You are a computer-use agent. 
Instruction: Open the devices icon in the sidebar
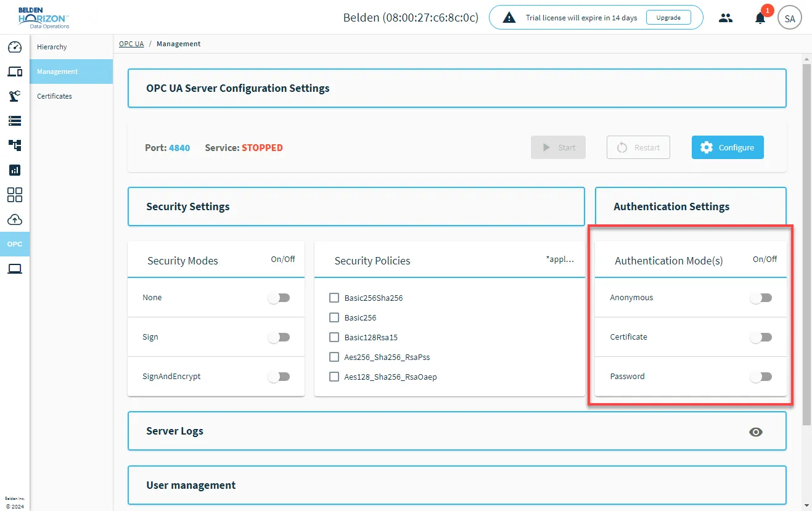tap(15, 72)
